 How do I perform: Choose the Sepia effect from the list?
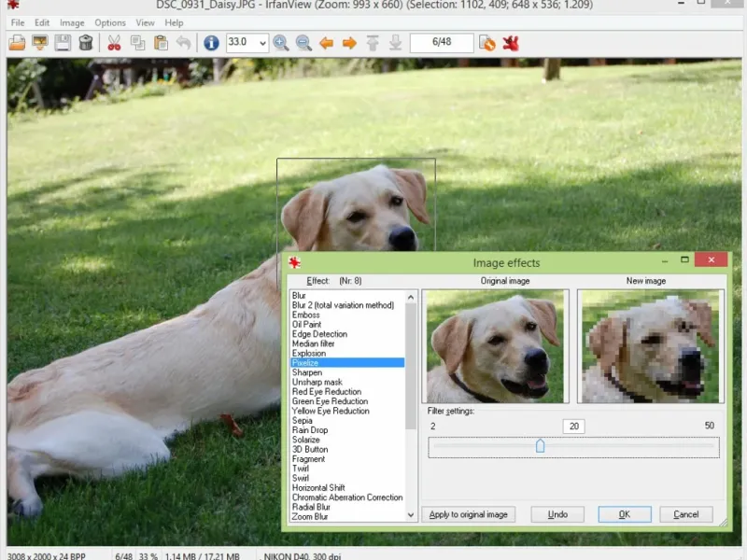pos(303,421)
